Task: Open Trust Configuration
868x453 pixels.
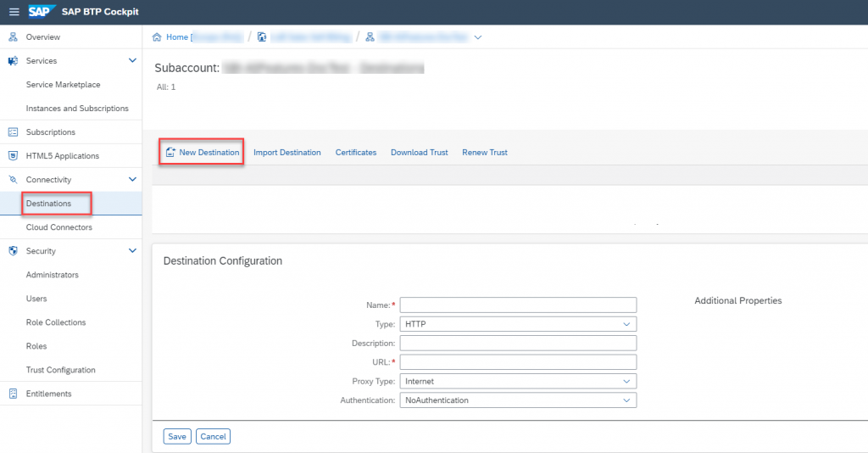Action: click(x=60, y=371)
